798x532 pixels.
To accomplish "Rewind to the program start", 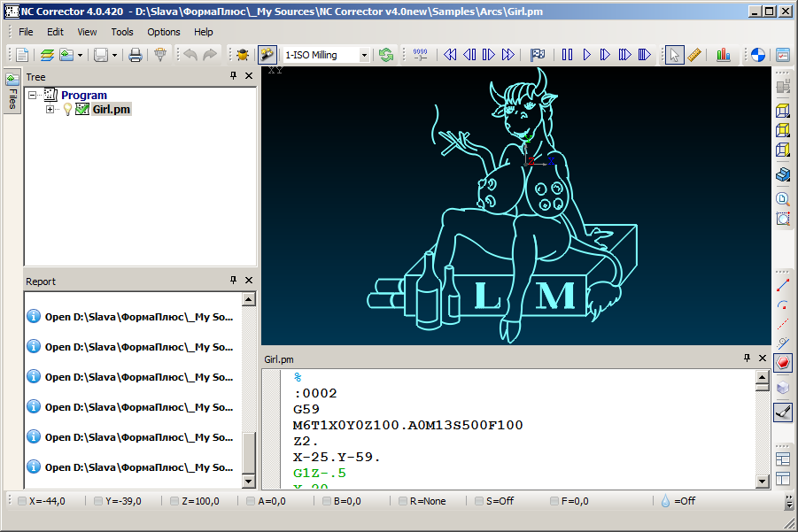I will [x=450, y=54].
